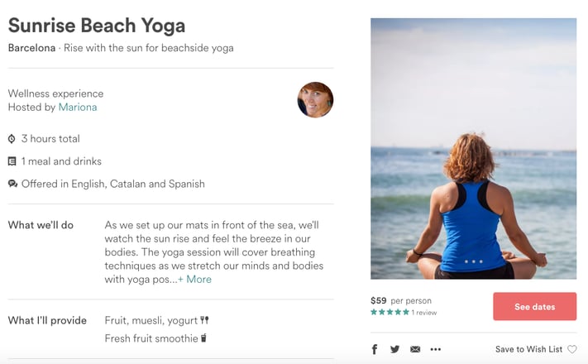Open host Mariona's profile link
The width and height of the screenshot is (588, 364).
coord(78,108)
